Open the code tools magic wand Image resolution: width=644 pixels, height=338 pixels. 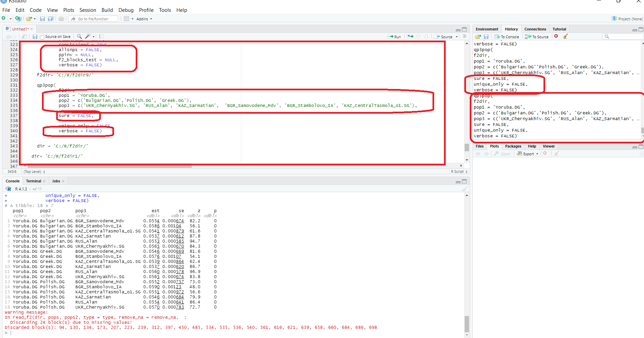(x=88, y=37)
